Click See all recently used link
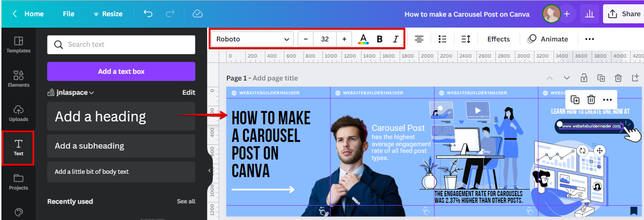 [x=186, y=201]
